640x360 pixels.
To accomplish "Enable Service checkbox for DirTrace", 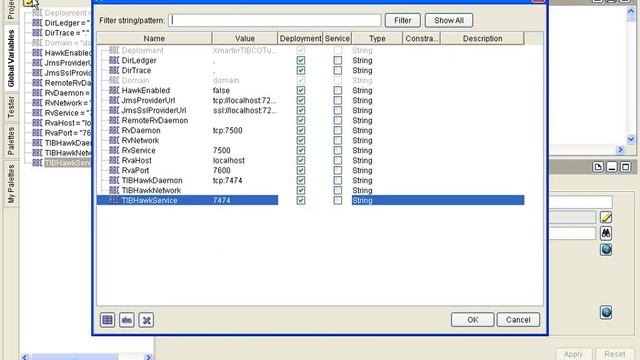I will (x=338, y=70).
